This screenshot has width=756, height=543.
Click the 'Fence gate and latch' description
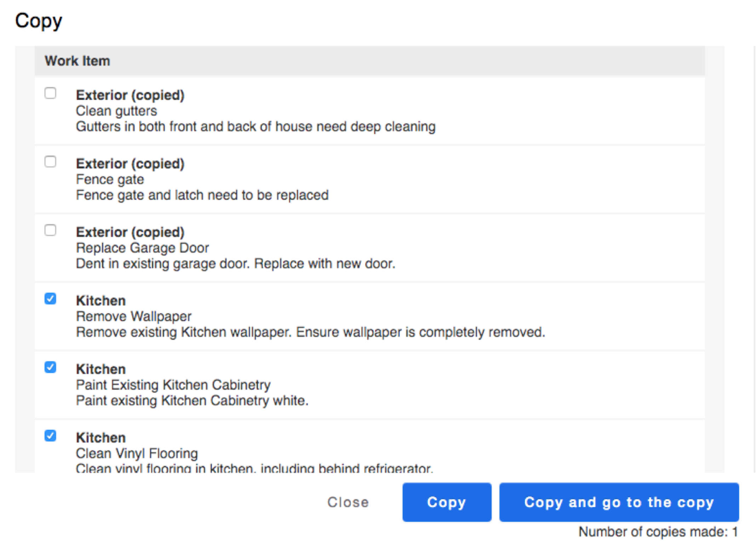click(x=202, y=195)
